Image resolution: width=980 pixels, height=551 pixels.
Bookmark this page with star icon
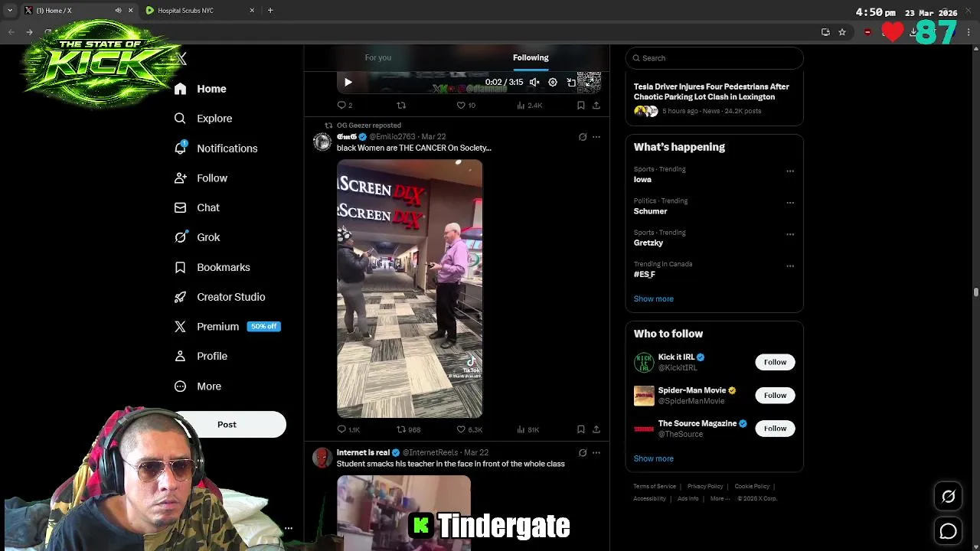coord(842,32)
